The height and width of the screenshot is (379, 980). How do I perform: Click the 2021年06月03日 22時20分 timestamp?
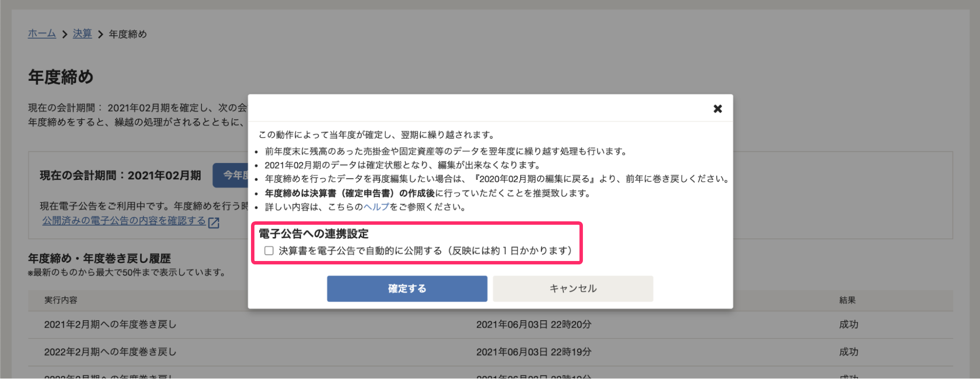pyautogui.click(x=534, y=325)
